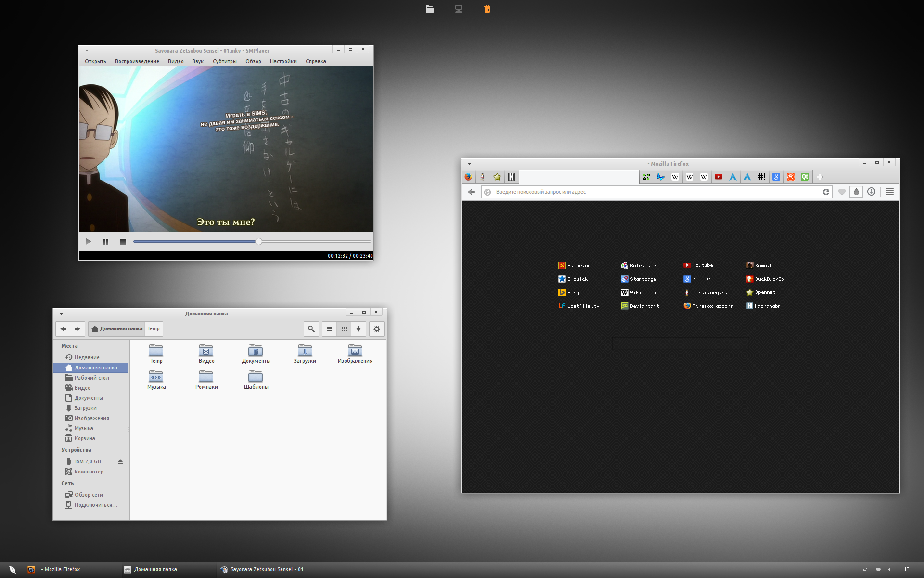This screenshot has width=924, height=578.
Task: Switch file manager to icon grid view
Action: (x=344, y=329)
